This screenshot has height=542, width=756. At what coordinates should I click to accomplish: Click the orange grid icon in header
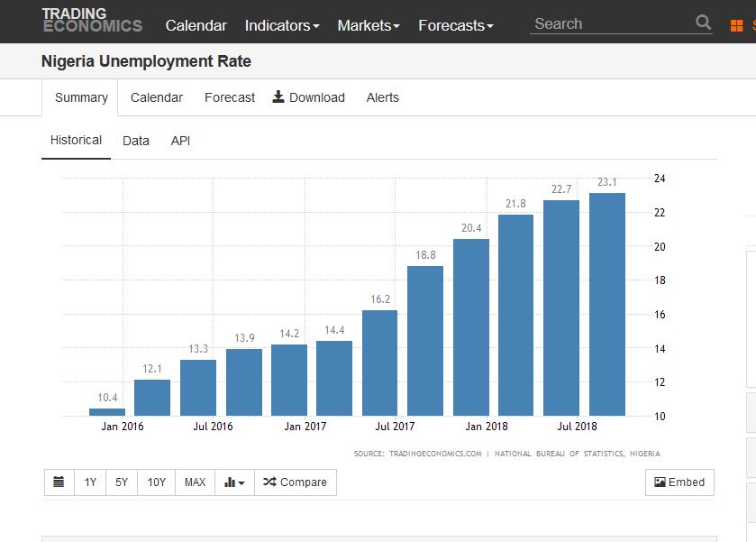tap(737, 25)
